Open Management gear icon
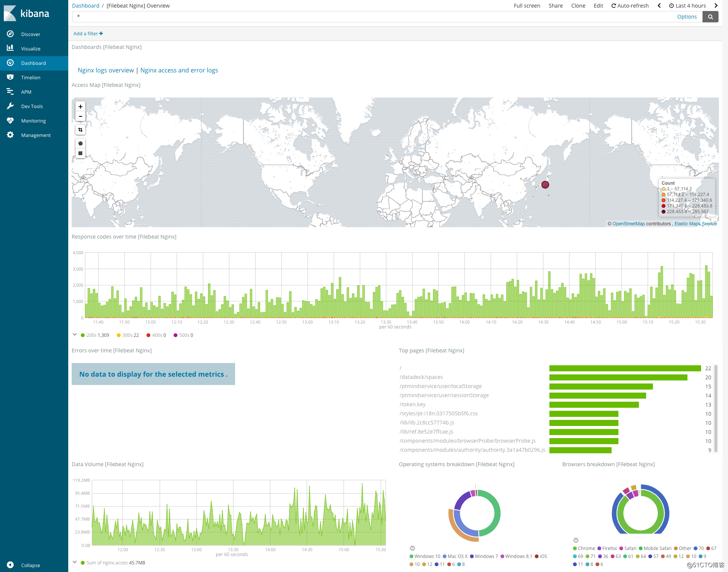 10,135
